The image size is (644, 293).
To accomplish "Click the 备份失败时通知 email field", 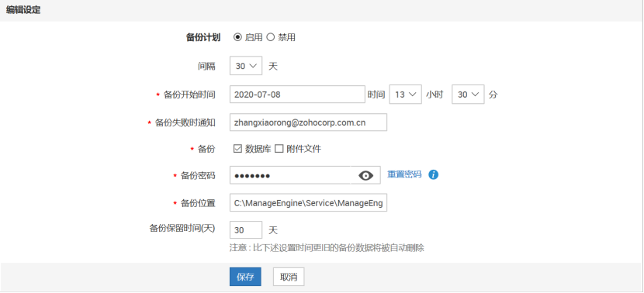I will click(x=308, y=122).
